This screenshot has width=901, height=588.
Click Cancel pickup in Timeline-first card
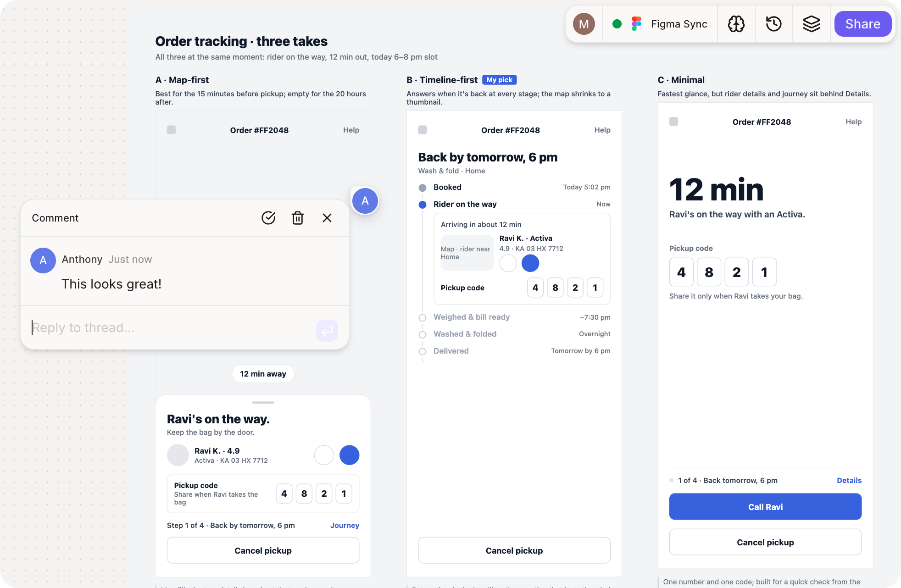(x=514, y=550)
